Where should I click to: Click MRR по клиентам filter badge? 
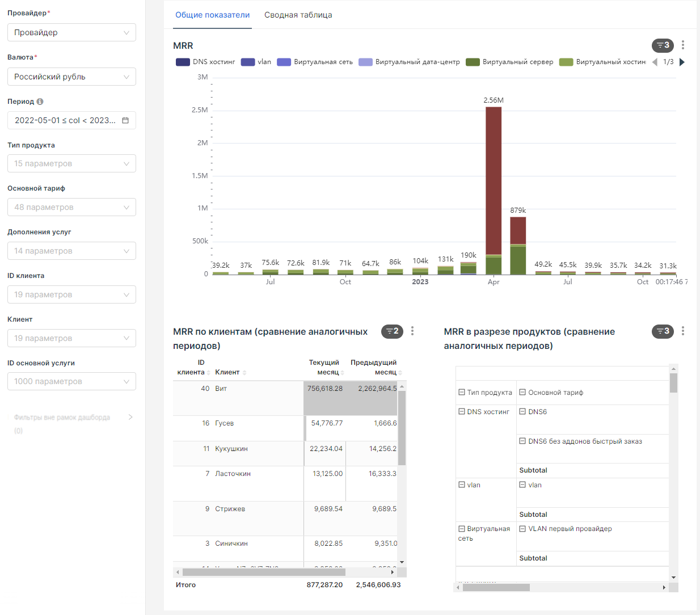tap(391, 331)
